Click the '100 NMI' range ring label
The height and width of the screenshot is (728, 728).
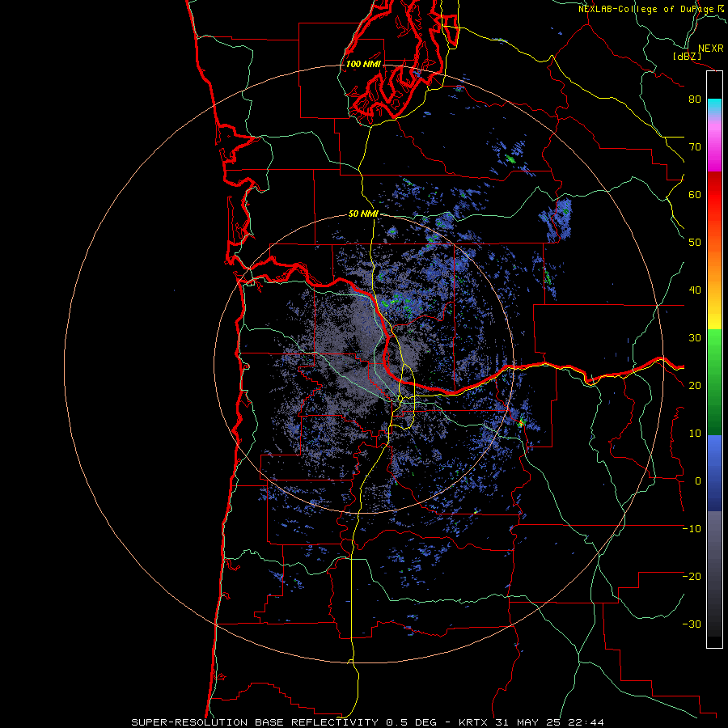(x=363, y=64)
